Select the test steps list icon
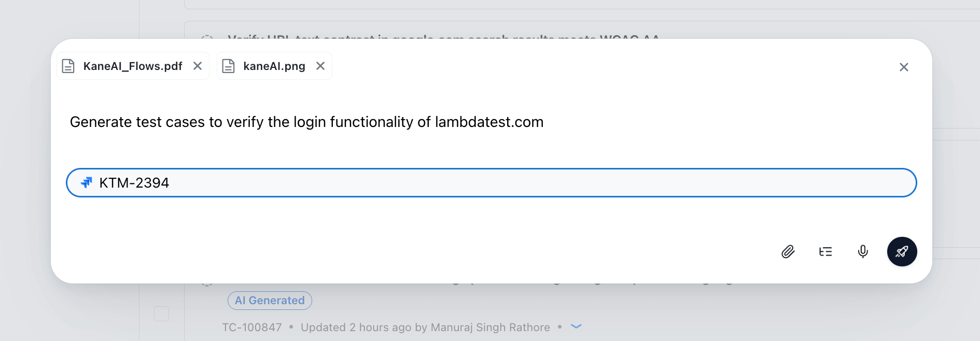Image resolution: width=980 pixels, height=341 pixels. pos(825,251)
